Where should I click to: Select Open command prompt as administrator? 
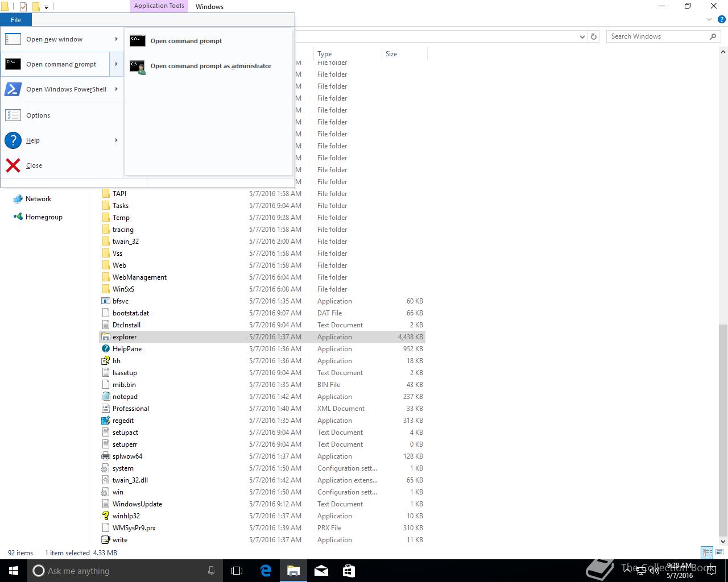(x=208, y=66)
